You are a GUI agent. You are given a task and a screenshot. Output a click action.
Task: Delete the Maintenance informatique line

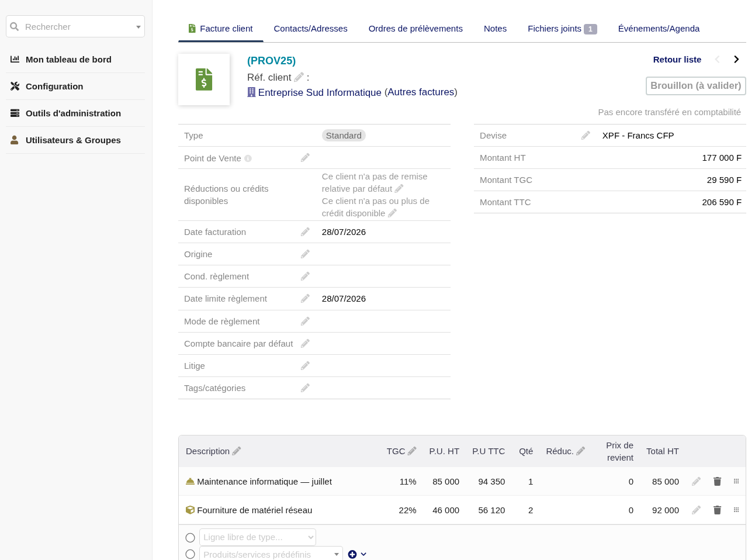[x=717, y=482]
